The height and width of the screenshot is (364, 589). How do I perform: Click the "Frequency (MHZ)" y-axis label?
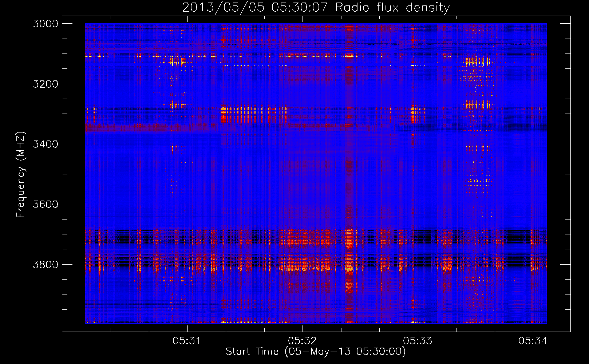point(21,175)
